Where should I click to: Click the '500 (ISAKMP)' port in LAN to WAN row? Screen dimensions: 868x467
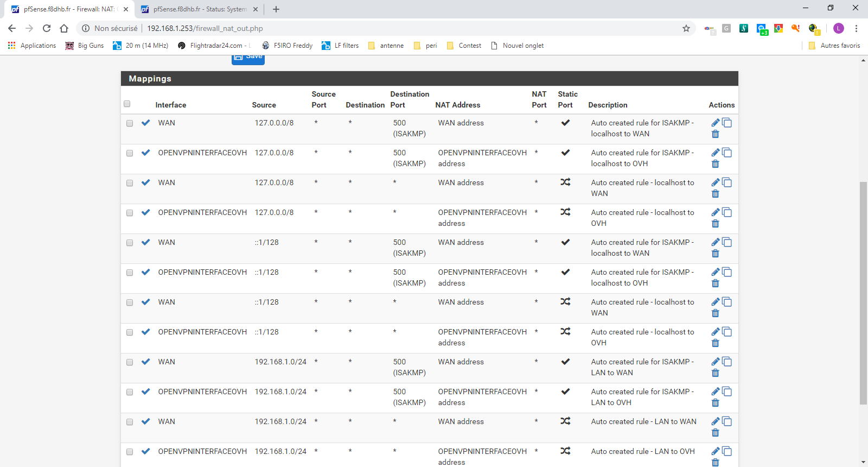coord(410,367)
